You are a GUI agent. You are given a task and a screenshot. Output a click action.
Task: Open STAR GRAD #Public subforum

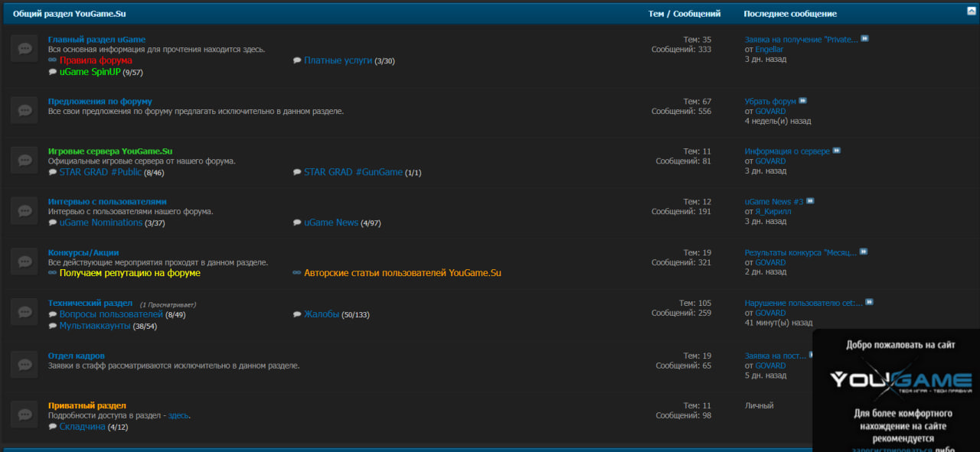[x=100, y=172]
